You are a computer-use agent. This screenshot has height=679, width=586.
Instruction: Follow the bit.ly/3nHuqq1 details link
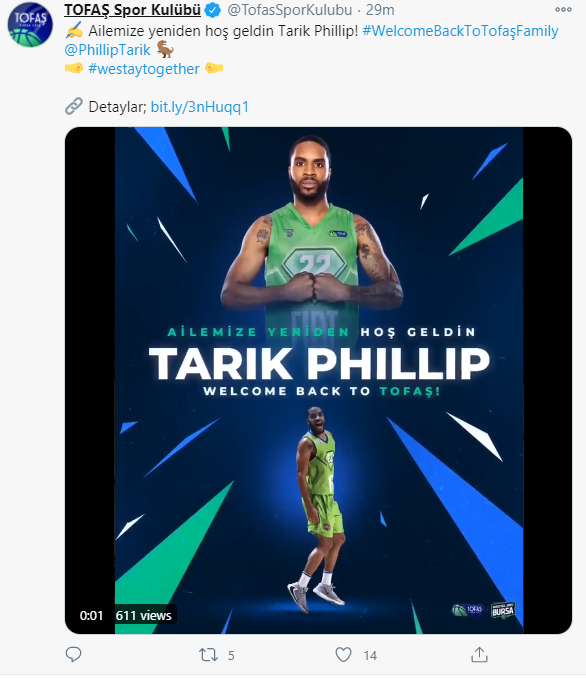coord(200,107)
